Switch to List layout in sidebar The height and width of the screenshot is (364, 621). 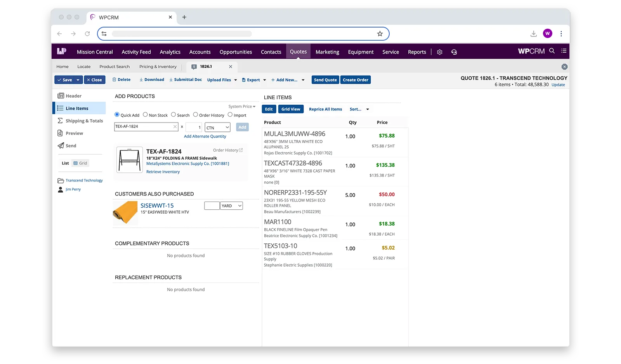coord(65,163)
